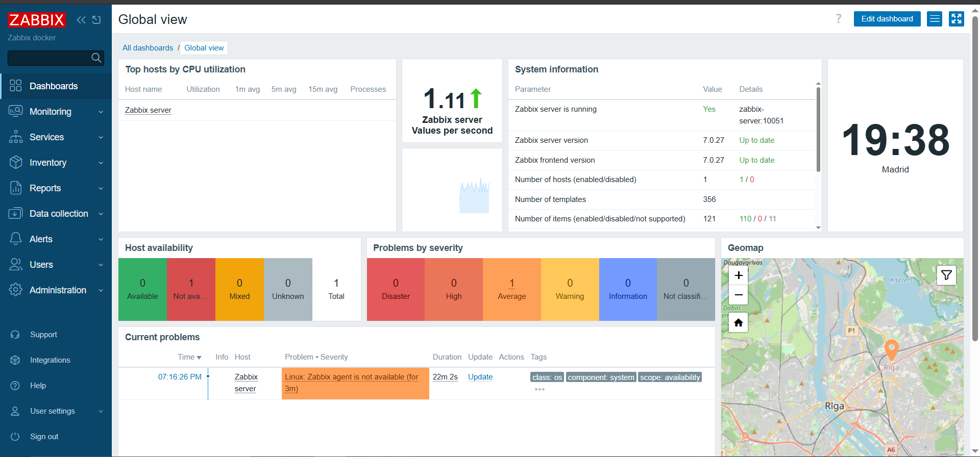This screenshot has height=457, width=980.
Task: Click the Edit dashboard button
Action: point(887,19)
